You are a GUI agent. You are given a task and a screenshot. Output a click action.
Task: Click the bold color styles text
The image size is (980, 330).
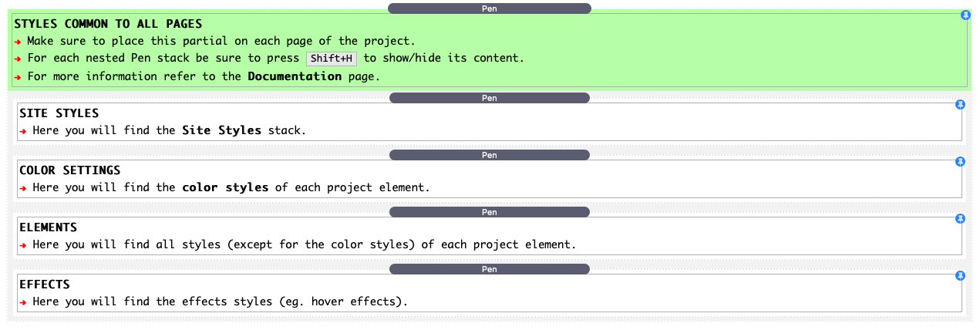(225, 187)
